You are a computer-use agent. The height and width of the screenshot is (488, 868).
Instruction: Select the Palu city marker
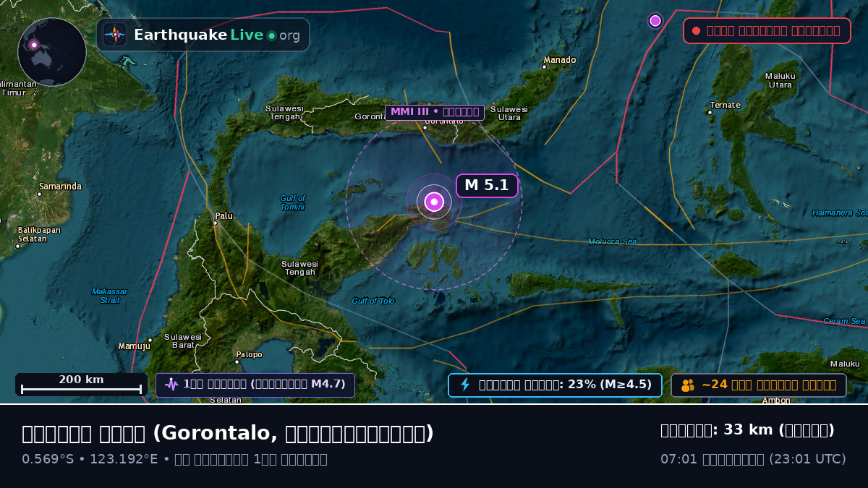tap(215, 223)
